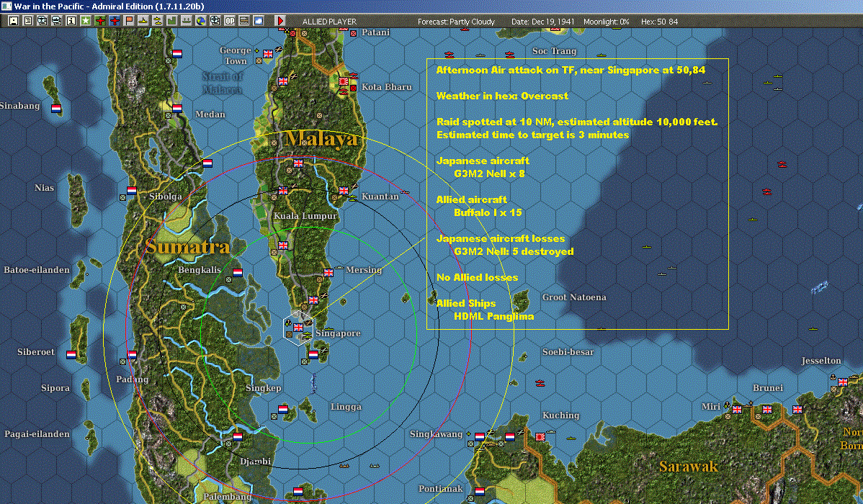Click 'G3M2 Nell x 8' report line
The height and width of the screenshot is (504, 863).
point(489,174)
